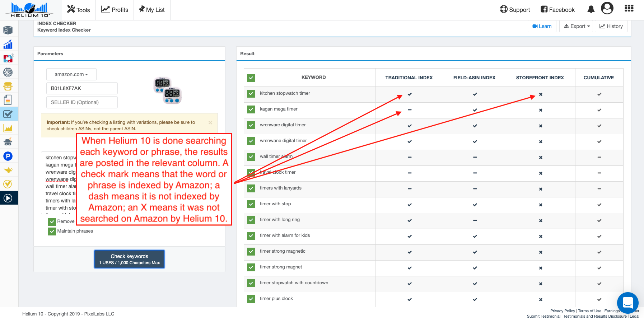The height and width of the screenshot is (318, 644).
Task: Open the History button
Action: (x=611, y=26)
